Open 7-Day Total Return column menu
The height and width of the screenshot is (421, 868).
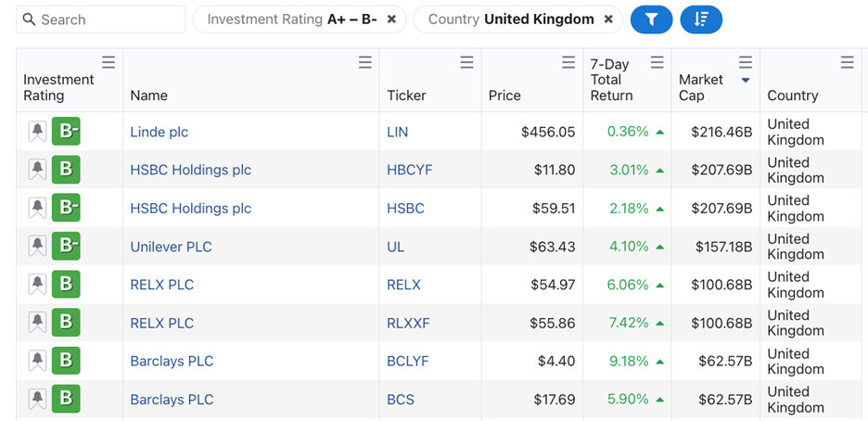pyautogui.click(x=657, y=62)
